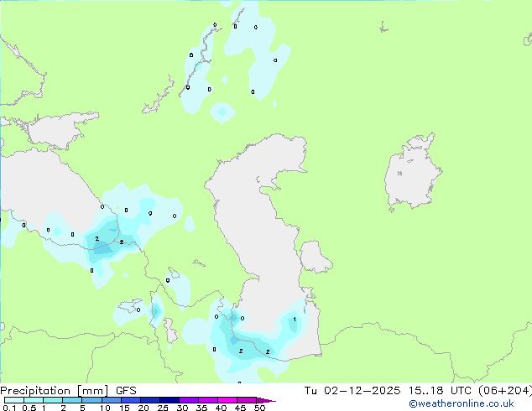Viewport: 532px width, 411px height.
Task: Click the '(06+204)' forecast run text
Action: (505, 391)
